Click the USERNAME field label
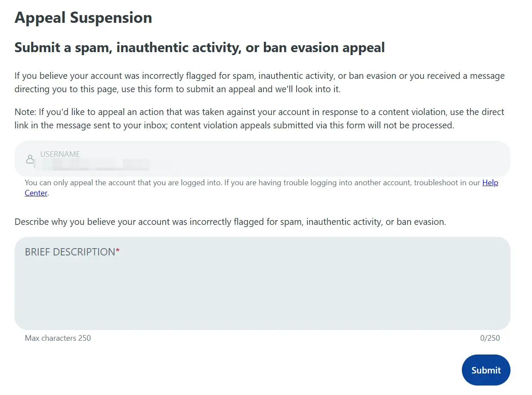 tap(60, 154)
